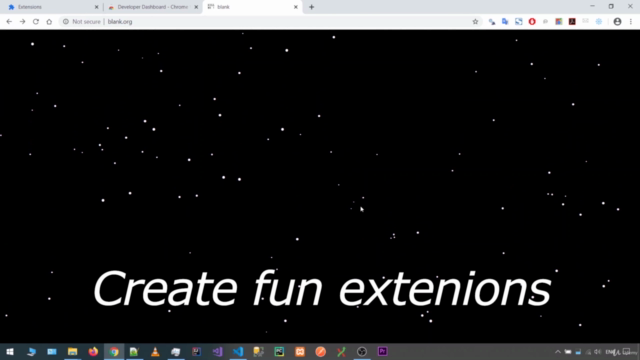Viewport: 640px width, 360px height.
Task: Open the Chrome profile account menu
Action: click(617, 22)
